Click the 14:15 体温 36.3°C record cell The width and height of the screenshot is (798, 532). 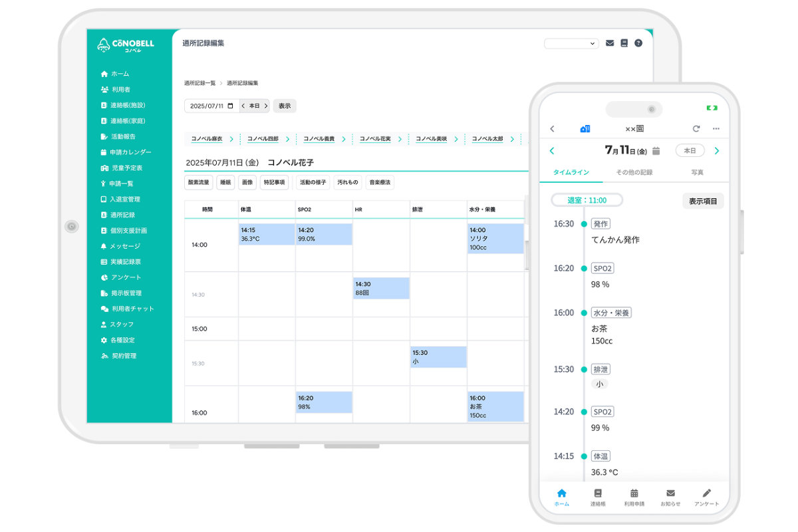(x=267, y=234)
